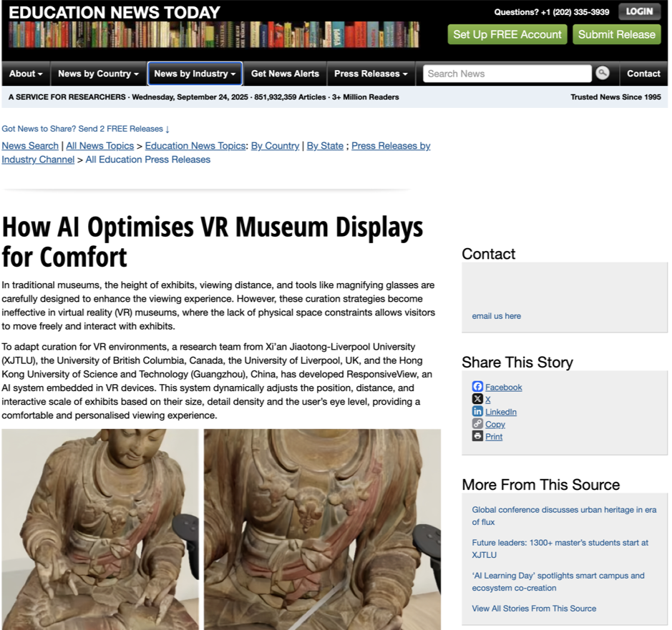
Task: Open the Press Releases dropdown menu
Action: point(371,74)
